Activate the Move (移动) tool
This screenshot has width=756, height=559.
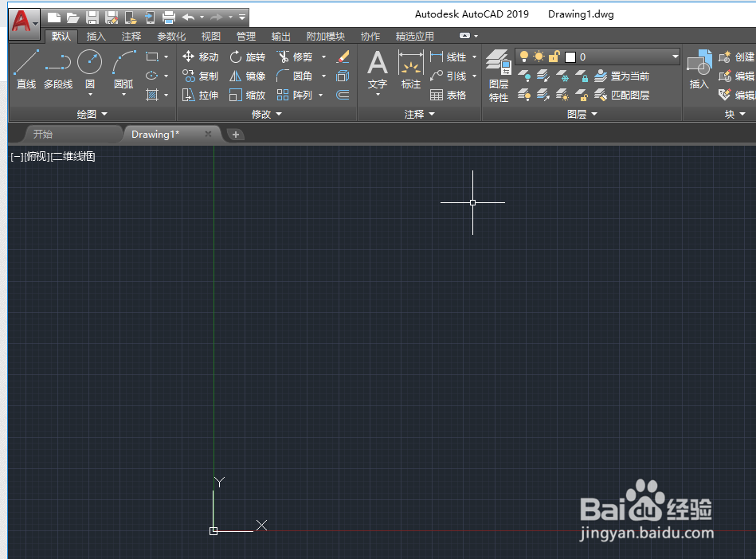[x=200, y=57]
